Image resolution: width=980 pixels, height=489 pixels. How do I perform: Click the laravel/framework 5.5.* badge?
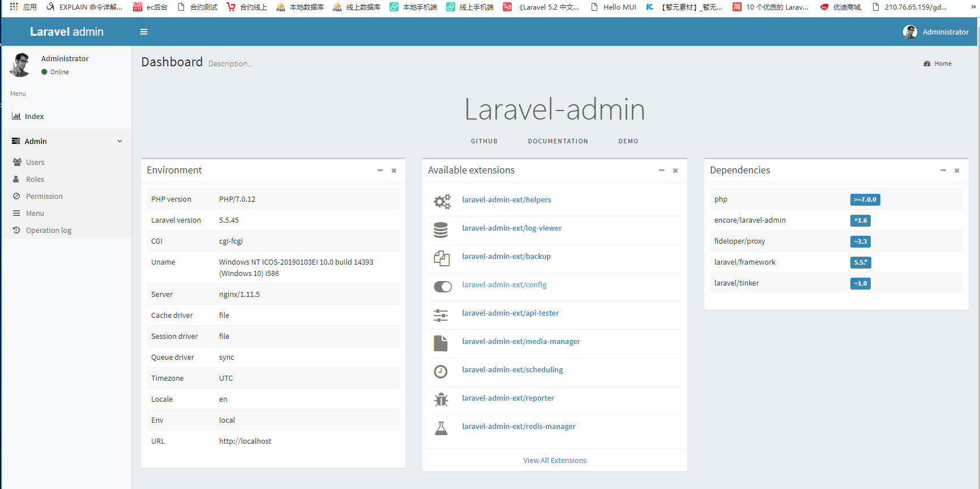861,262
